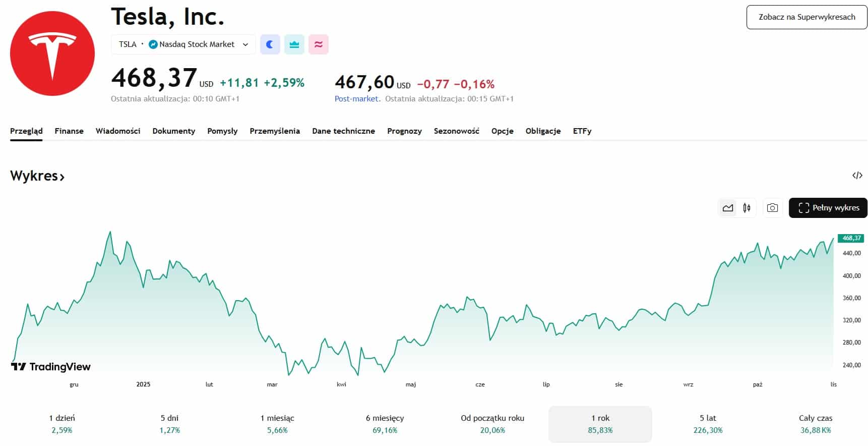Click the moon post-market session icon
868x446 pixels.
[270, 44]
